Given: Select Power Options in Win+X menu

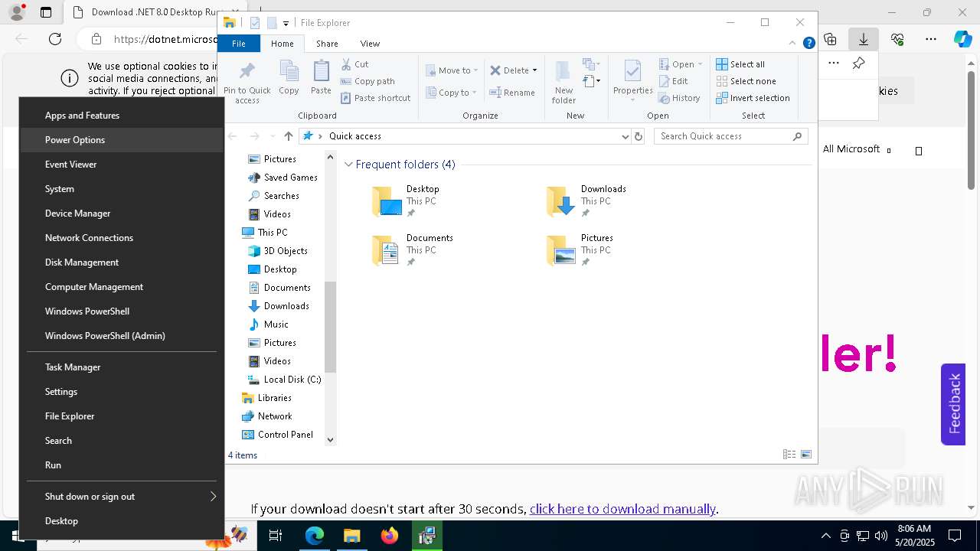Looking at the screenshot, I should point(122,140).
